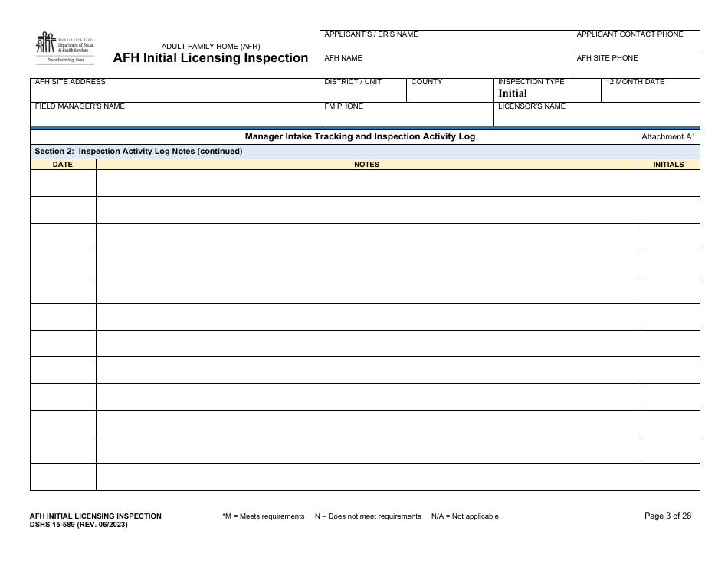Viewport: 728px width, 563px height.
Task: Click the first INITIALS cell
Action: [x=670, y=182]
